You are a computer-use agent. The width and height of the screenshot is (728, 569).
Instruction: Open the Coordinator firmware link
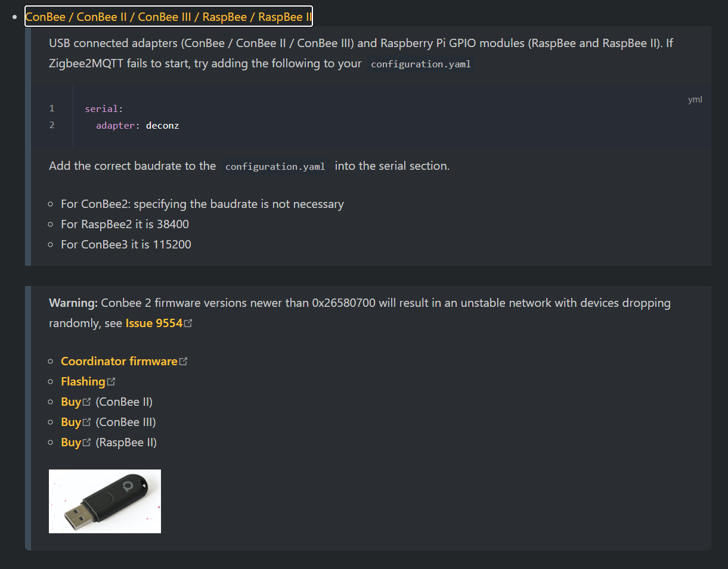(x=119, y=361)
